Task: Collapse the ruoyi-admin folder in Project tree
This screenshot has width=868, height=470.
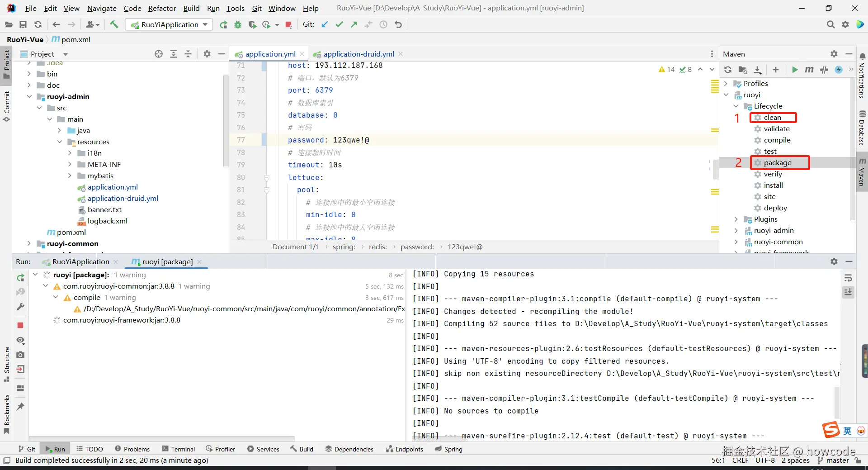Action: click(x=29, y=96)
